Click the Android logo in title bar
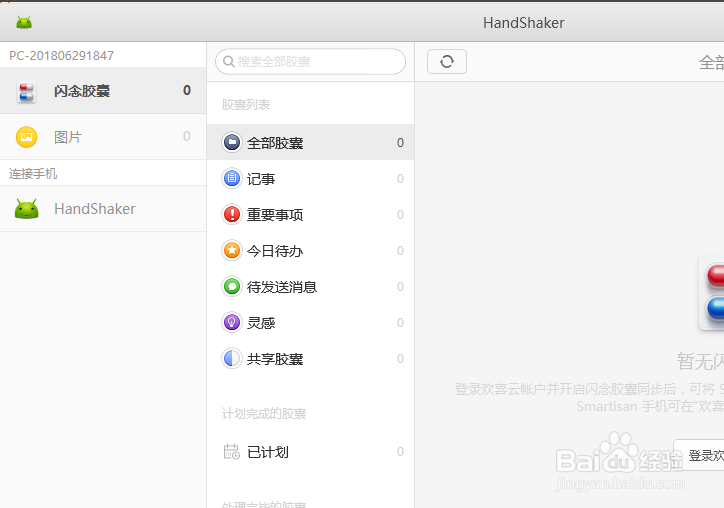This screenshot has height=508, width=724. [x=24, y=22]
